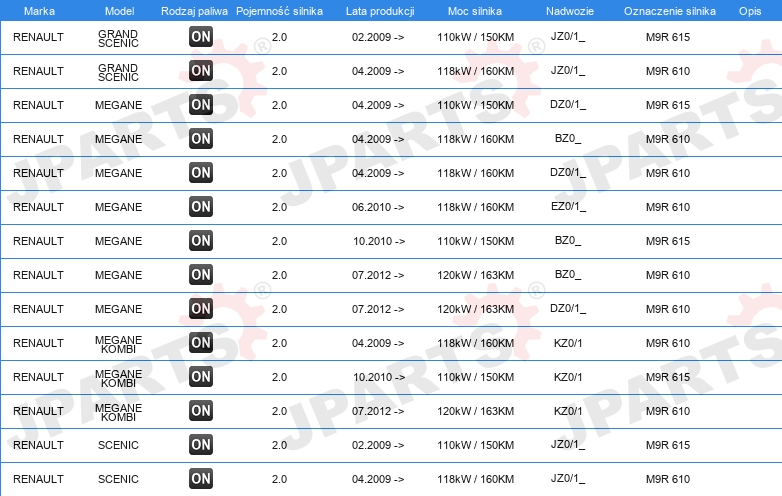Click ON icon in Megane Kombi 10.2010 row
782x496 pixels.
201,376
